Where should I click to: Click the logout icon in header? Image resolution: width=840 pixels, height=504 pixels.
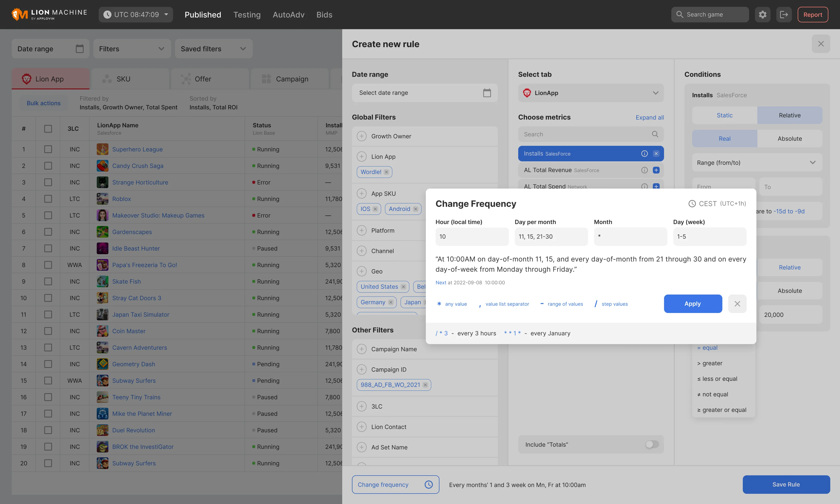coord(784,15)
